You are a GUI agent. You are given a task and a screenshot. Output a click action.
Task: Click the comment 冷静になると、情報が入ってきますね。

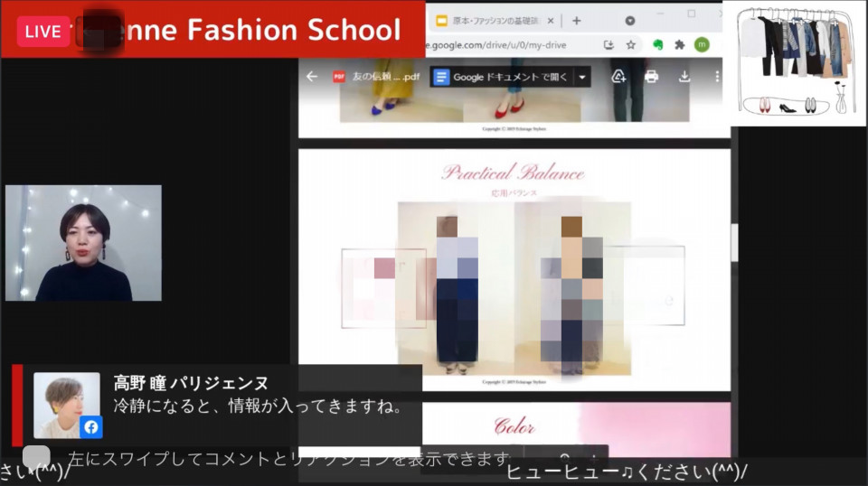pyautogui.click(x=258, y=407)
